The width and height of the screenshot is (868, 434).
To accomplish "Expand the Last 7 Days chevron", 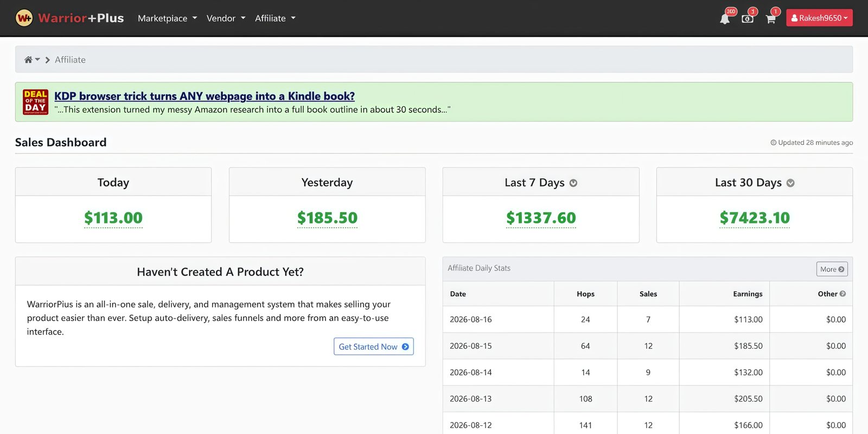I will (573, 183).
